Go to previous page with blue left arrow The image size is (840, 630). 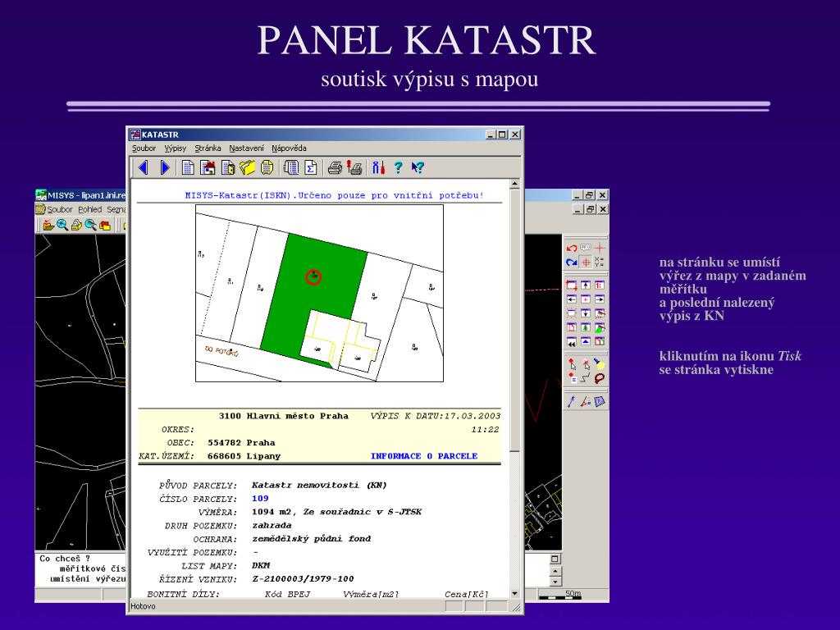pyautogui.click(x=143, y=167)
